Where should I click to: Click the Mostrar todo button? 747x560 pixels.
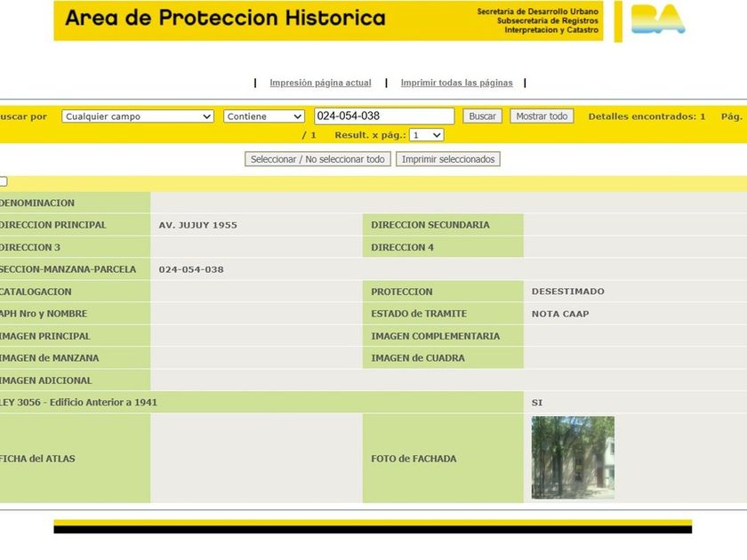pos(542,116)
